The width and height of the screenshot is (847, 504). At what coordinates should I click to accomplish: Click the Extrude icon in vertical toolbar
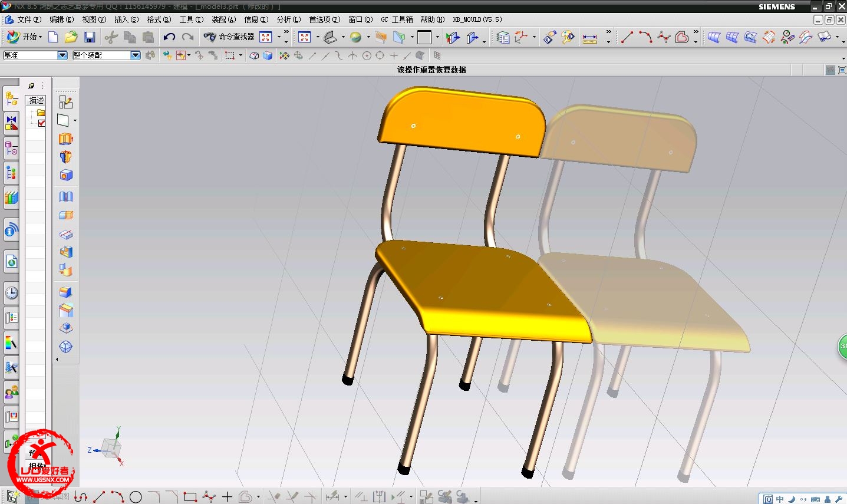[65, 139]
